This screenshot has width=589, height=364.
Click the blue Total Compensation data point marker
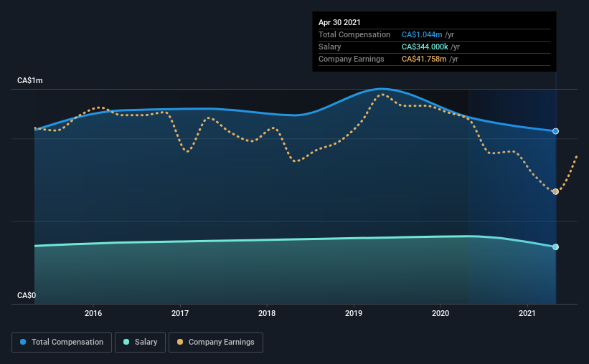click(x=555, y=131)
